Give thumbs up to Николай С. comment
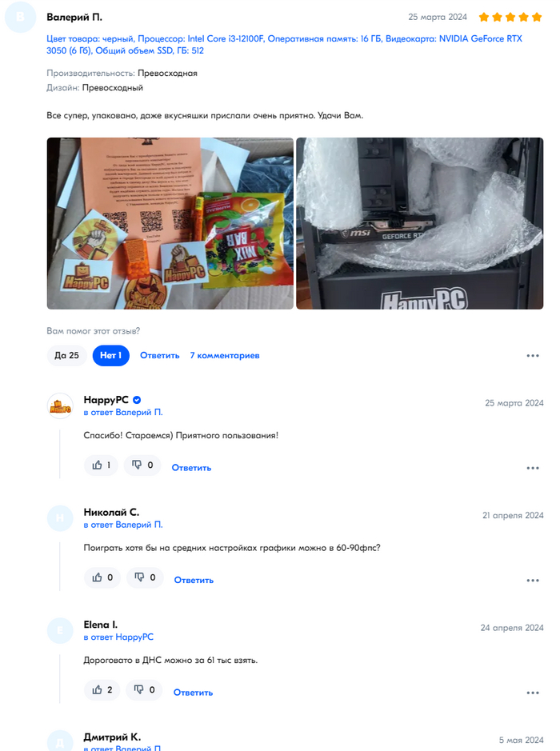Viewport: 560px width, 751px height. coord(102,577)
